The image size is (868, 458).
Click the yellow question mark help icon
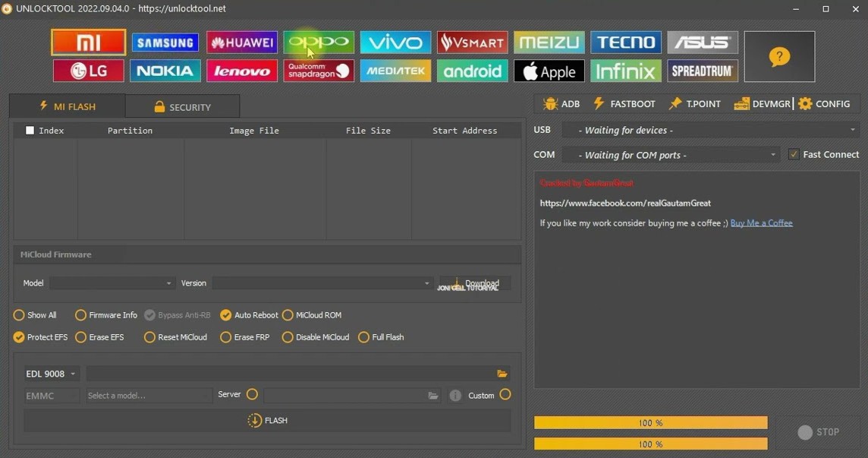(x=779, y=56)
